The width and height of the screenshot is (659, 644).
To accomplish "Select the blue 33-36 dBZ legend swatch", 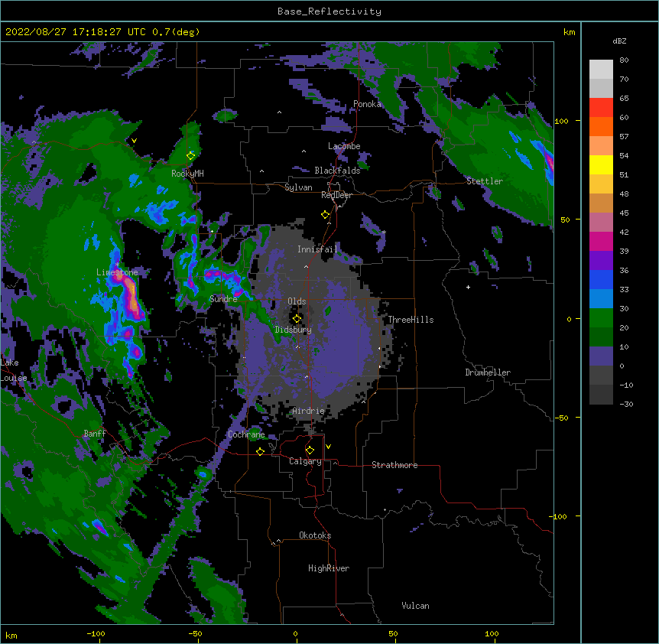I will pyautogui.click(x=601, y=280).
